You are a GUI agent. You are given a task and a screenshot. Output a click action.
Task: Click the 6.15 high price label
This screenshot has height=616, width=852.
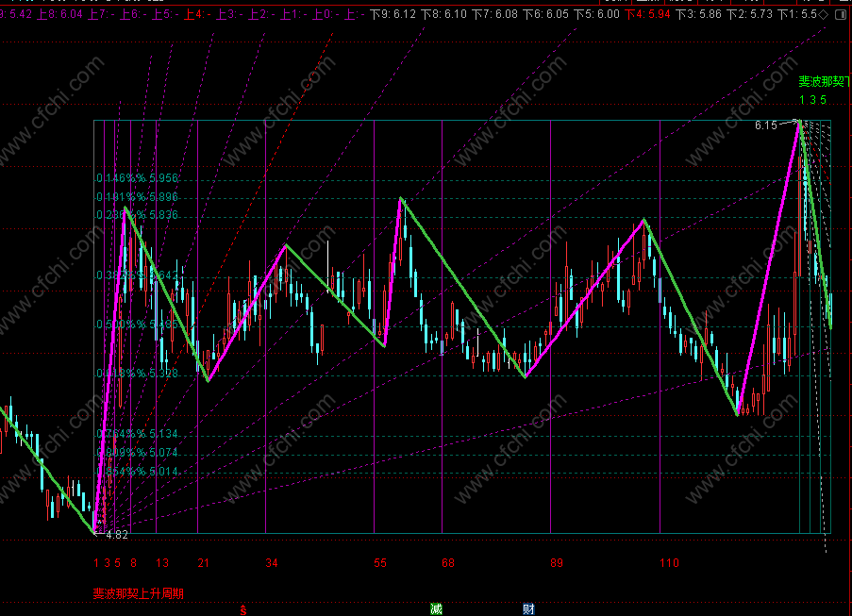pos(765,125)
